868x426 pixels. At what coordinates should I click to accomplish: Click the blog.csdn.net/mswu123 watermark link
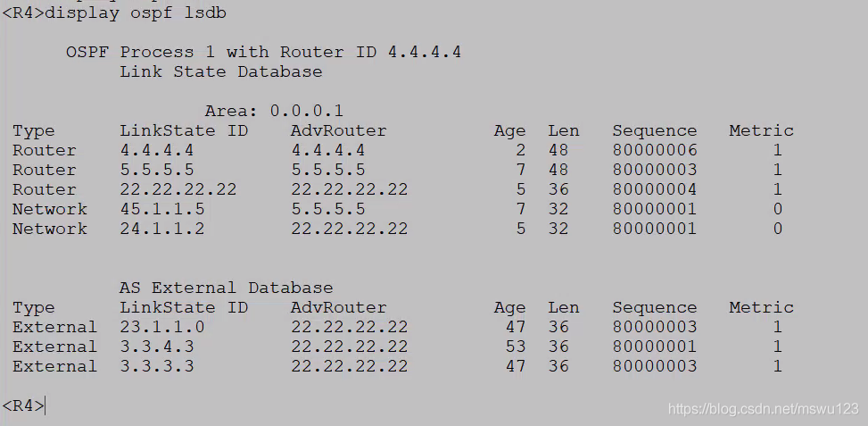click(763, 409)
